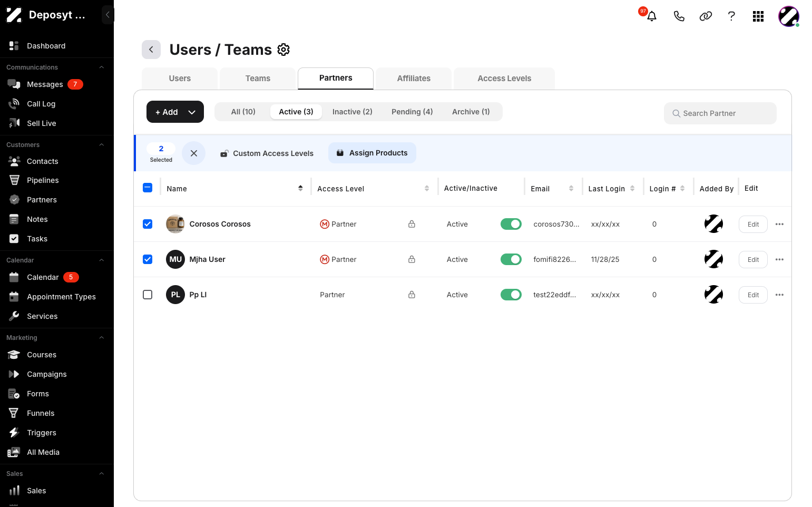
Task: Switch to the Users tab
Action: [x=180, y=79]
